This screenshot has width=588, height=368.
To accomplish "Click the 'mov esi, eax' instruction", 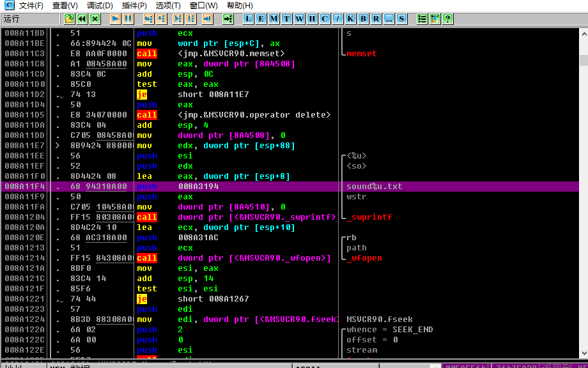I will tap(178, 268).
